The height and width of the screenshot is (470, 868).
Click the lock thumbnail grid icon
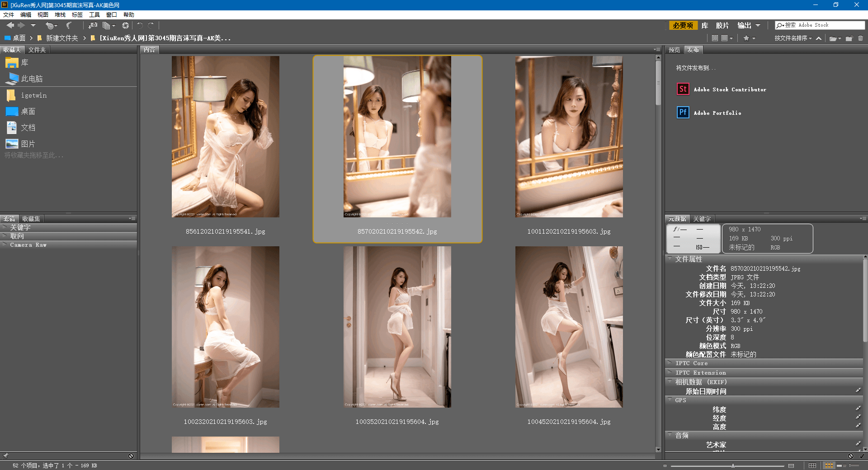812,465
